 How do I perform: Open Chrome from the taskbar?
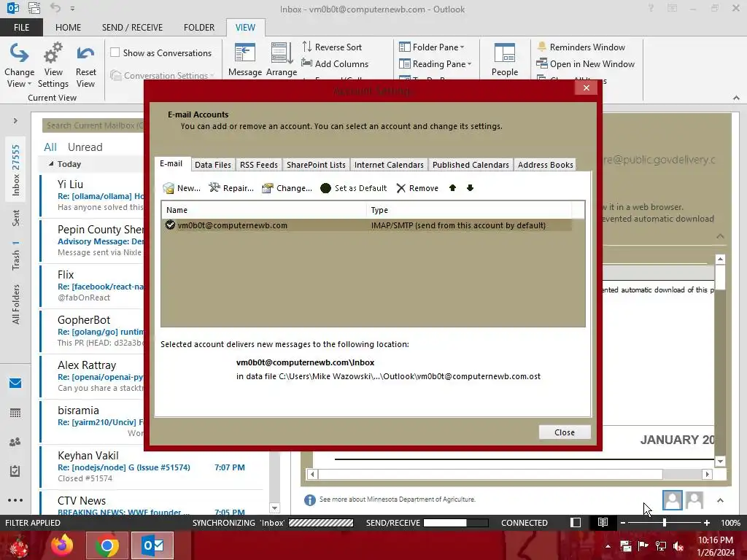coord(107,545)
